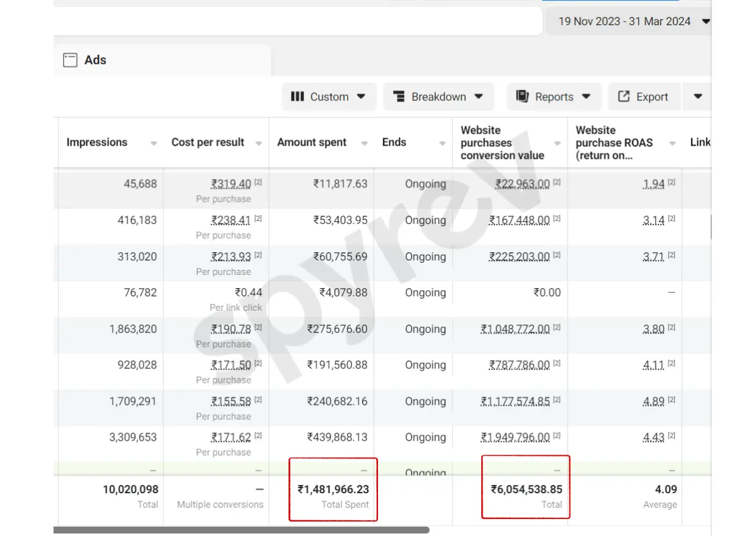756x536 pixels.
Task: Click the Ads tab panel icon
Action: click(70, 60)
